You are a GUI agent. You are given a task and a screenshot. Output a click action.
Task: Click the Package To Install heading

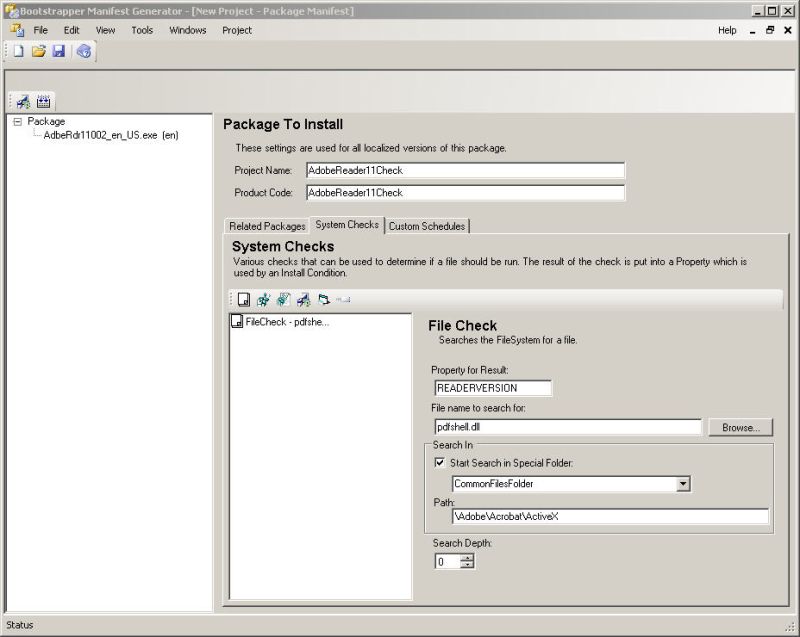[x=283, y=124]
